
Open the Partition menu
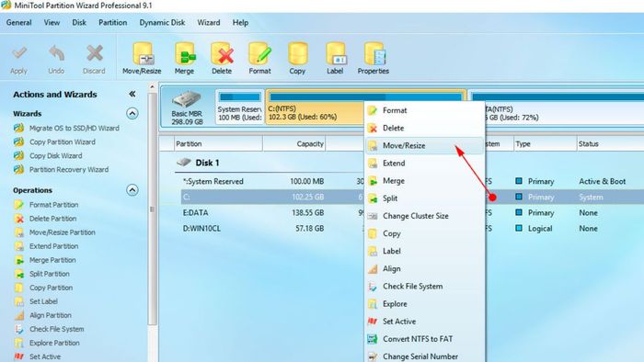[x=112, y=23]
